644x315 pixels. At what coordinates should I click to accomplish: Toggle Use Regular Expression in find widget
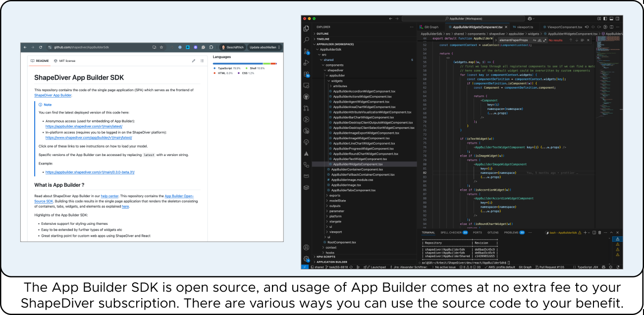(544, 40)
